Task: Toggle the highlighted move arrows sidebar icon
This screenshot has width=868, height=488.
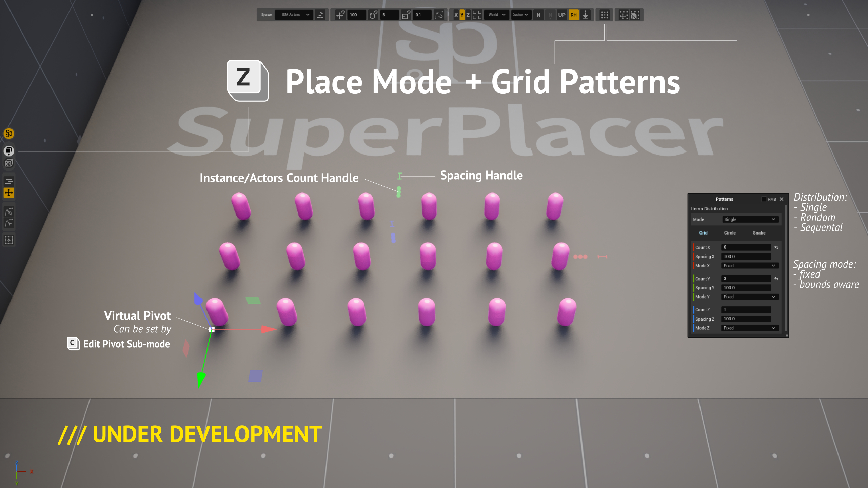Action: (9, 193)
